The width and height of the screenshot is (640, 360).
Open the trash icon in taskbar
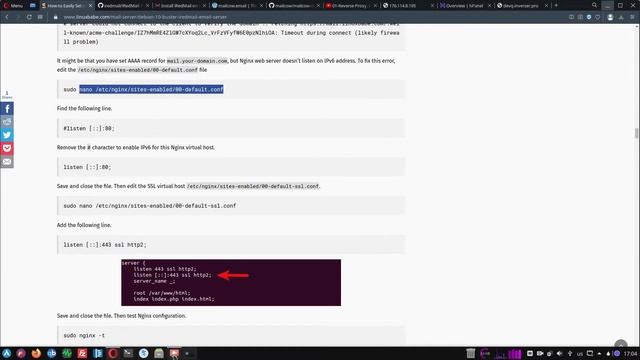pyautogui.click(x=471, y=353)
